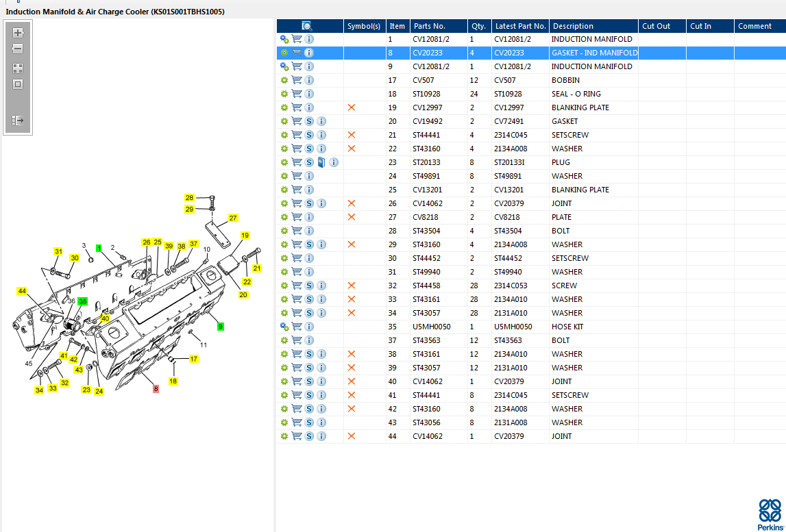The width and height of the screenshot is (786, 532).
Task: Click supersession S icon for GASKET item 20
Action: point(309,121)
